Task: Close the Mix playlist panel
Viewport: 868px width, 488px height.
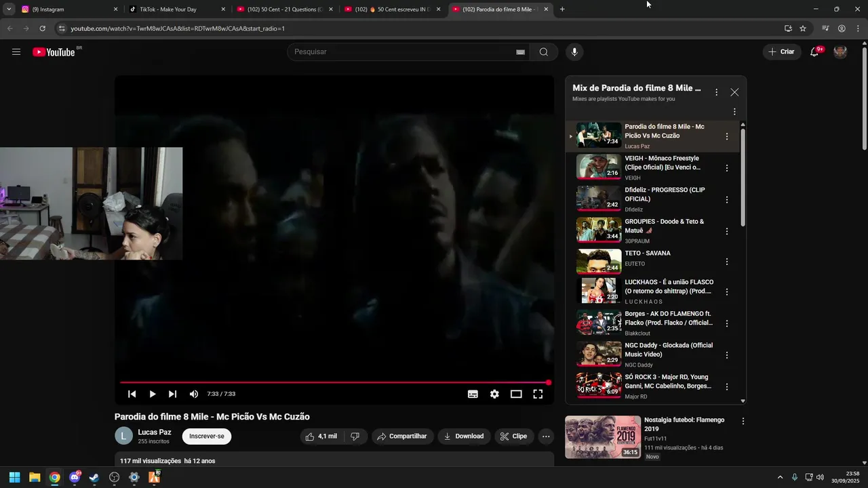Action: 734,92
